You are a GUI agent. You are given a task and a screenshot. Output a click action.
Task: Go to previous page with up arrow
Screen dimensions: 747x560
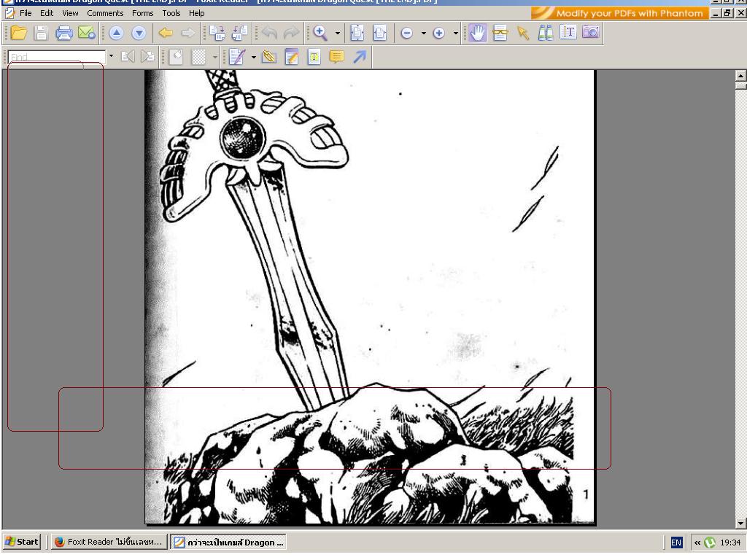116,33
